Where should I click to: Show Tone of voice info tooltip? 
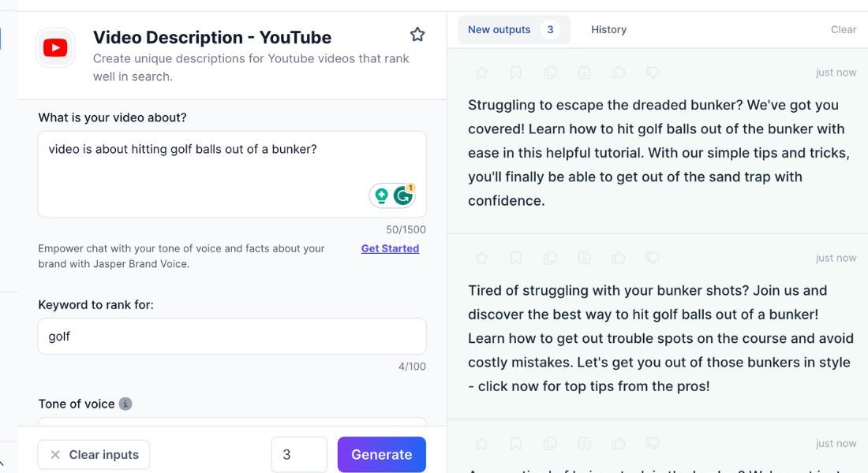(x=125, y=404)
